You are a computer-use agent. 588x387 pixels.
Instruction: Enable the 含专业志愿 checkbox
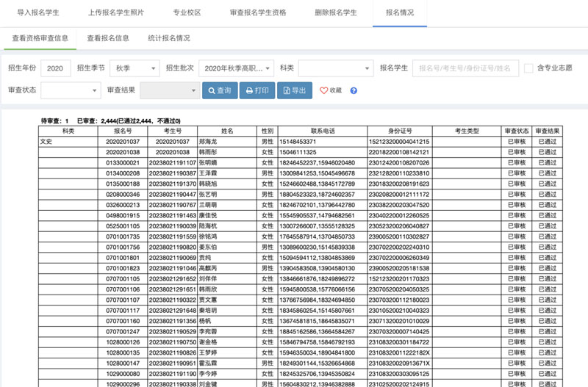(x=528, y=68)
